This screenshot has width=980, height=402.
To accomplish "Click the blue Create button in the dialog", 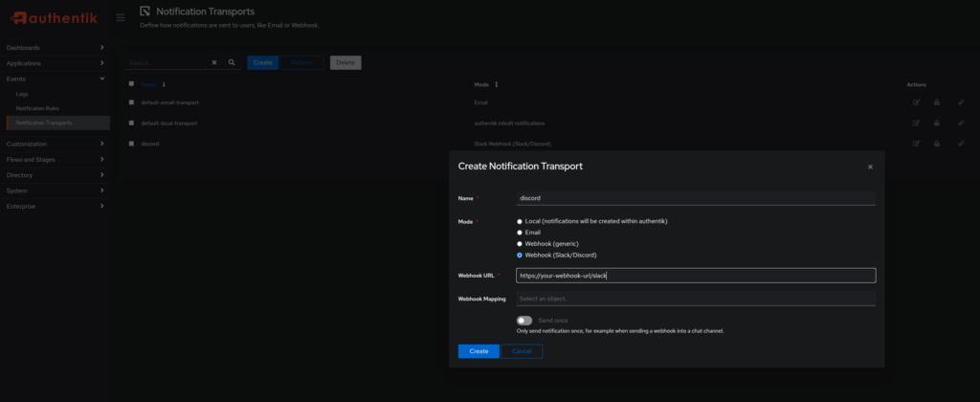I will coord(479,351).
